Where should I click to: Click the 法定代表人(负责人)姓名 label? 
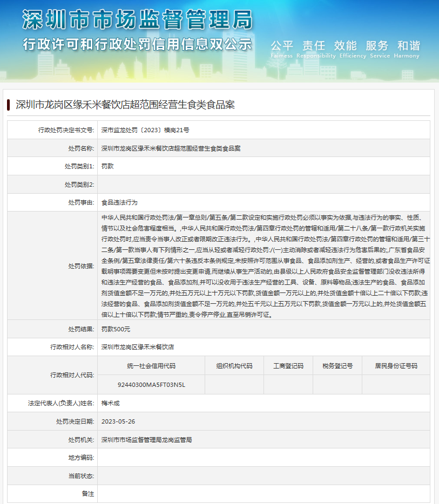point(61,403)
